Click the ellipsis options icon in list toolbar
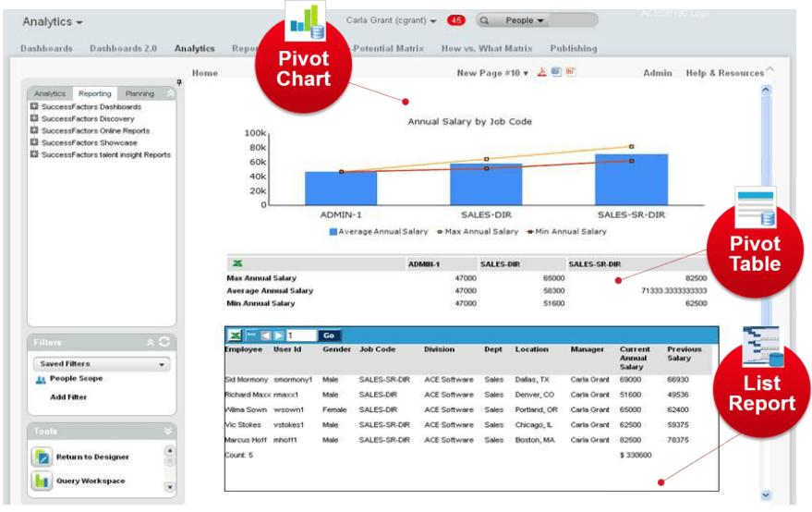Image resolution: width=812 pixels, height=512 pixels. tap(251, 335)
